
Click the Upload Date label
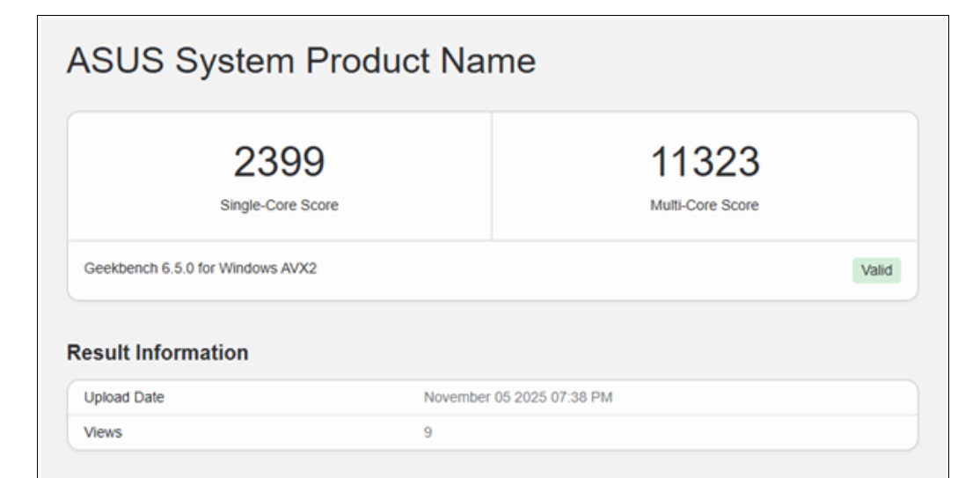pos(124,398)
